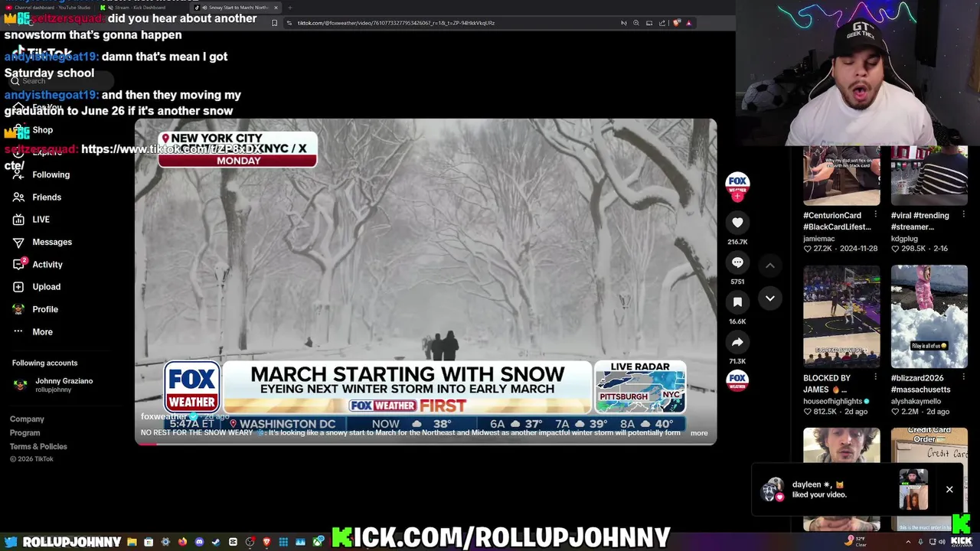980x551 pixels.
Task: Open the Program footer link
Action: (x=24, y=433)
